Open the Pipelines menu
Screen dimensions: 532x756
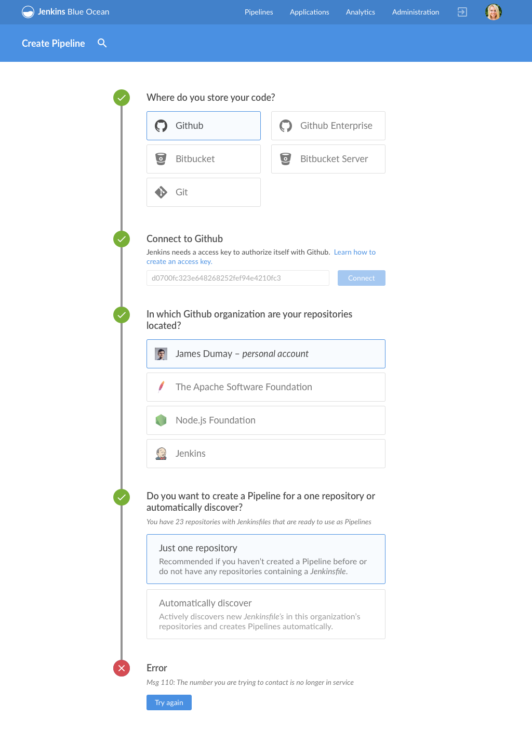pyautogui.click(x=259, y=12)
